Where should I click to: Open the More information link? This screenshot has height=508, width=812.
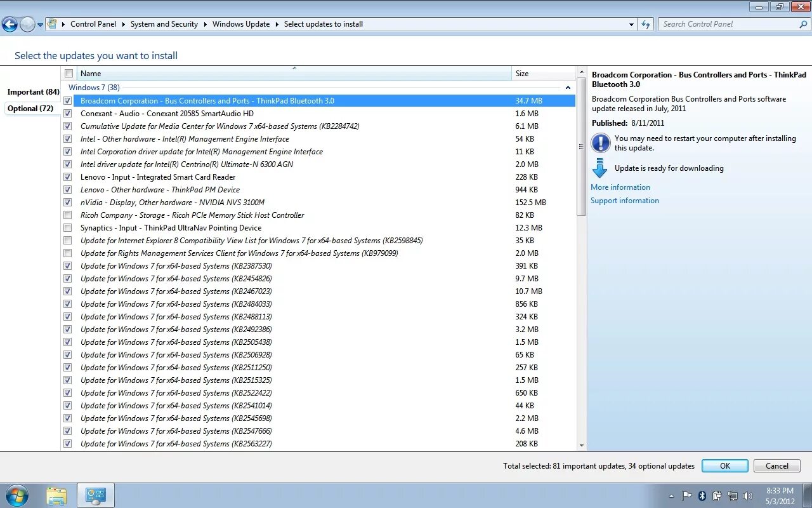620,187
